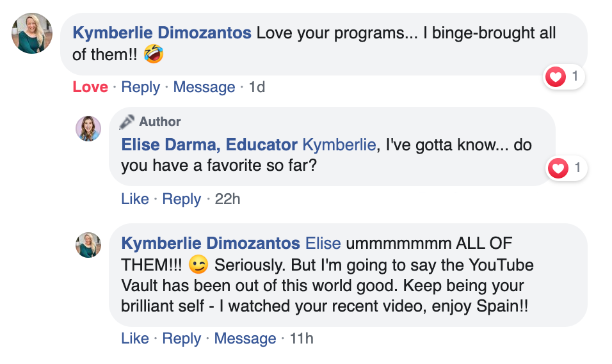Click the 22h timestamp on Elise's reply

pos(227,199)
